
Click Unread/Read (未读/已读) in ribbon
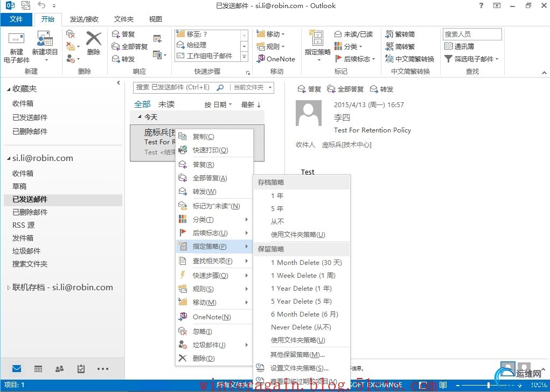coord(353,34)
